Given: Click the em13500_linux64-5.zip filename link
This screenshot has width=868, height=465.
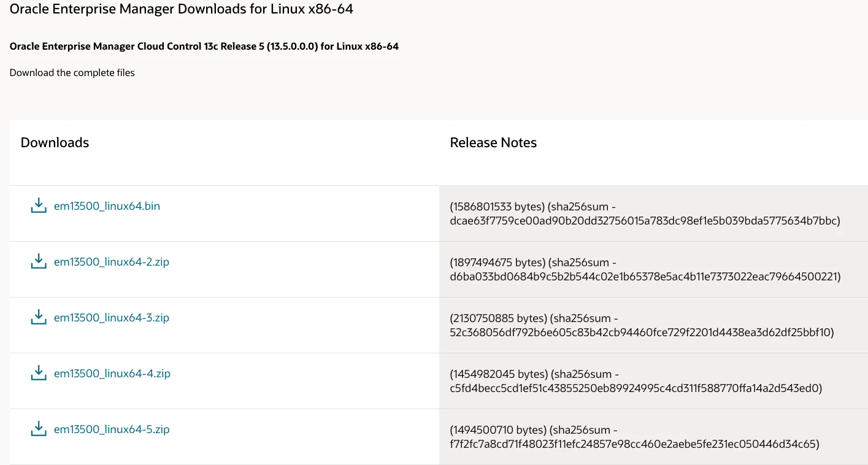Looking at the screenshot, I should click(x=111, y=429).
